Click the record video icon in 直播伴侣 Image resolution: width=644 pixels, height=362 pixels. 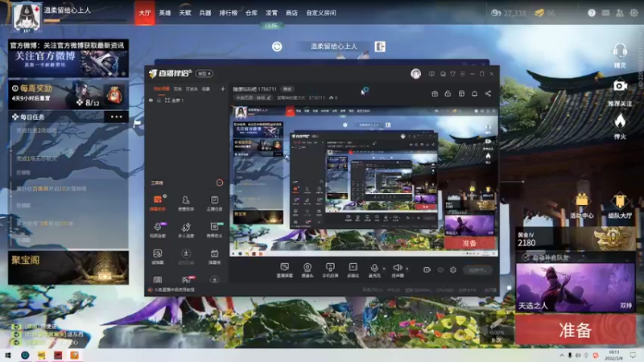[x=427, y=270]
